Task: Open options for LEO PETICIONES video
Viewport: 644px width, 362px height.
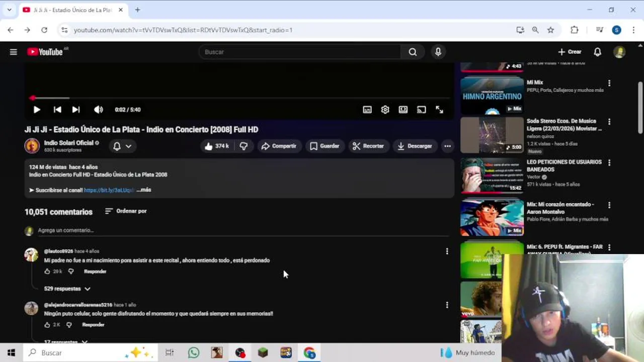Action: [x=609, y=163]
